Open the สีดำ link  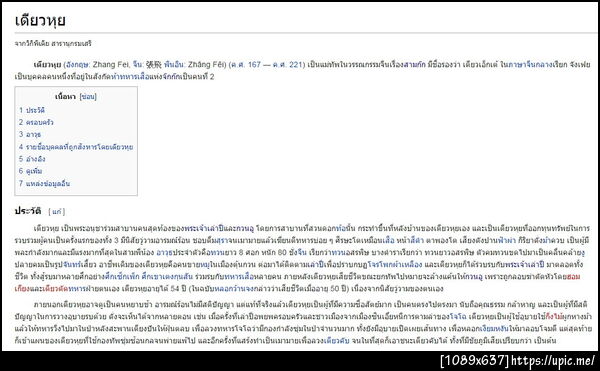point(417,241)
